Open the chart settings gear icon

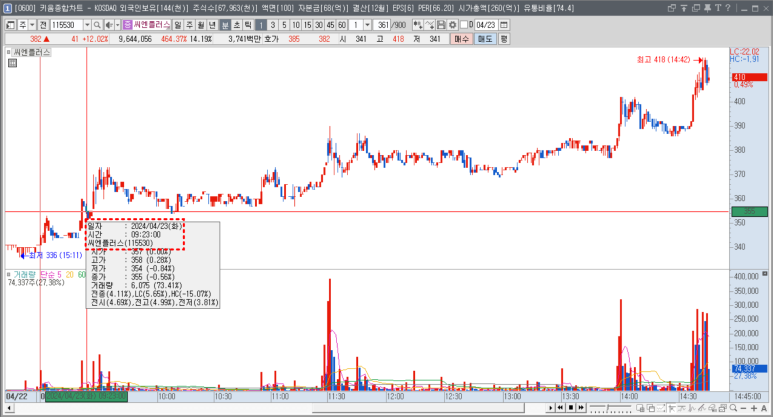(452, 25)
